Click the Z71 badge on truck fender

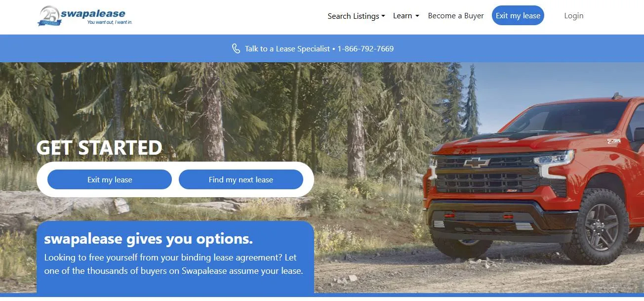tap(614, 141)
